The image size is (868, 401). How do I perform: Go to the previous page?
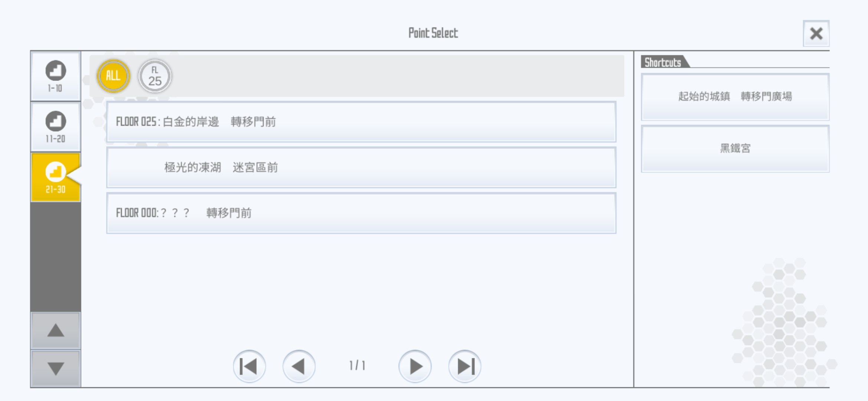pyautogui.click(x=299, y=366)
